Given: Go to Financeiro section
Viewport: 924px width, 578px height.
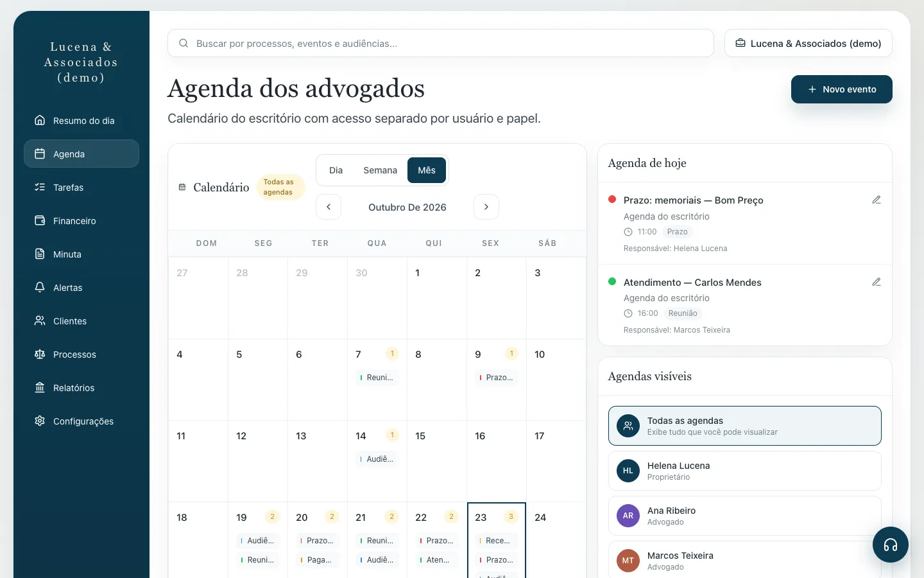Looking at the screenshot, I should point(81,221).
